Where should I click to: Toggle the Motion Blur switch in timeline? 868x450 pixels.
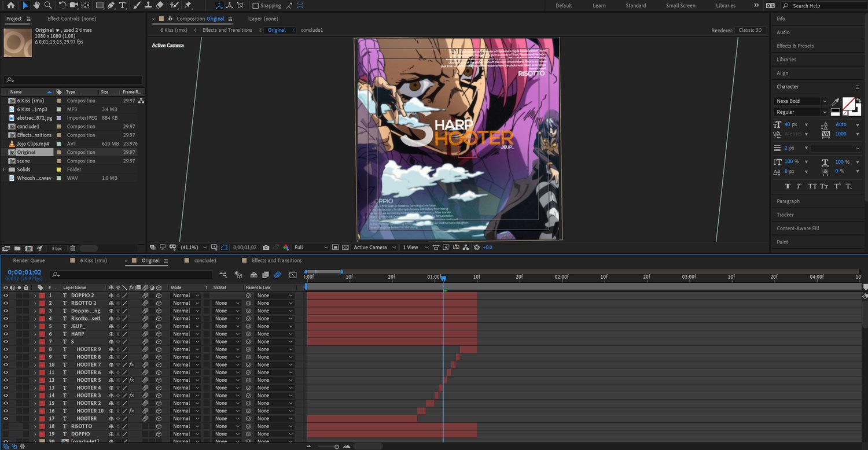[277, 275]
